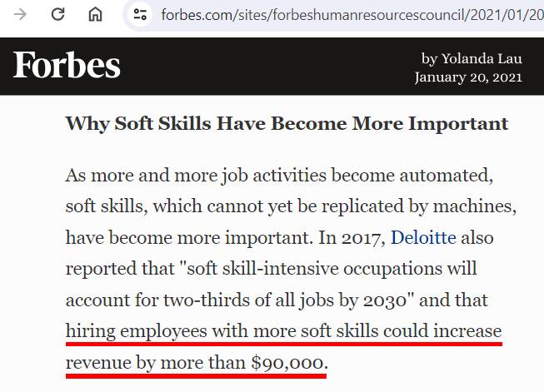The width and height of the screenshot is (544, 392).
Task: Click the word machines
Action: coord(472,206)
